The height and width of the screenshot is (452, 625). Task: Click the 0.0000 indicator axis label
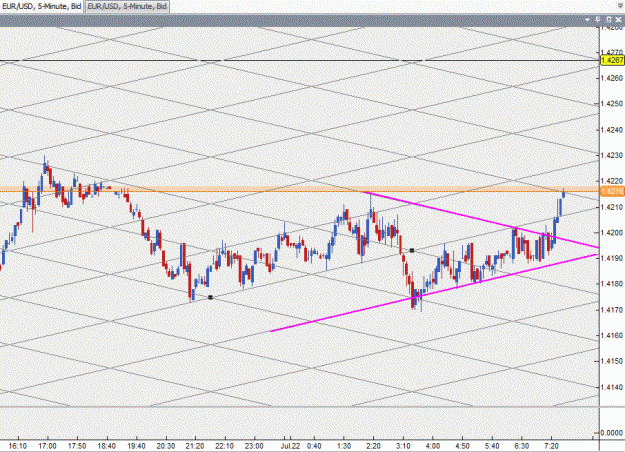(x=613, y=433)
